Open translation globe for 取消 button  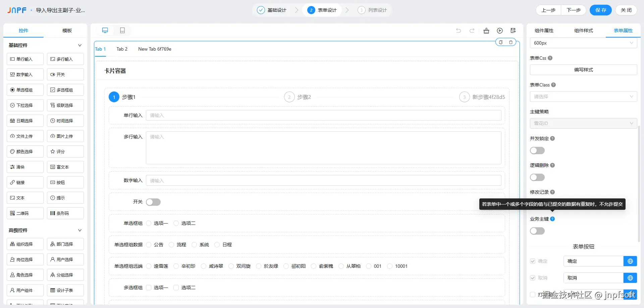[630, 278]
